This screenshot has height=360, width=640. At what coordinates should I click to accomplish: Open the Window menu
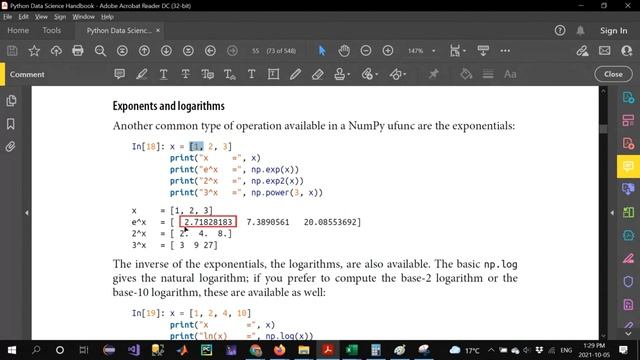click(x=83, y=17)
